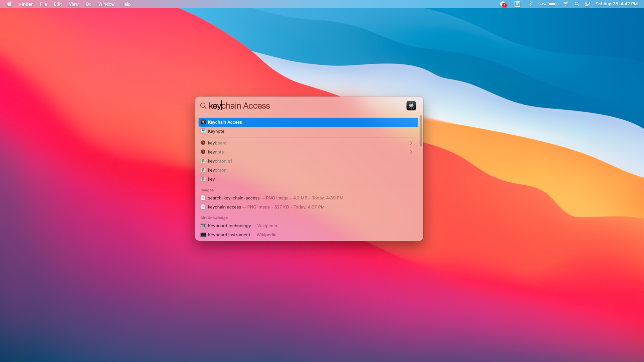The width and height of the screenshot is (644, 362).
Task: Click Chrome icon beside keychron
Action: [x=203, y=170]
